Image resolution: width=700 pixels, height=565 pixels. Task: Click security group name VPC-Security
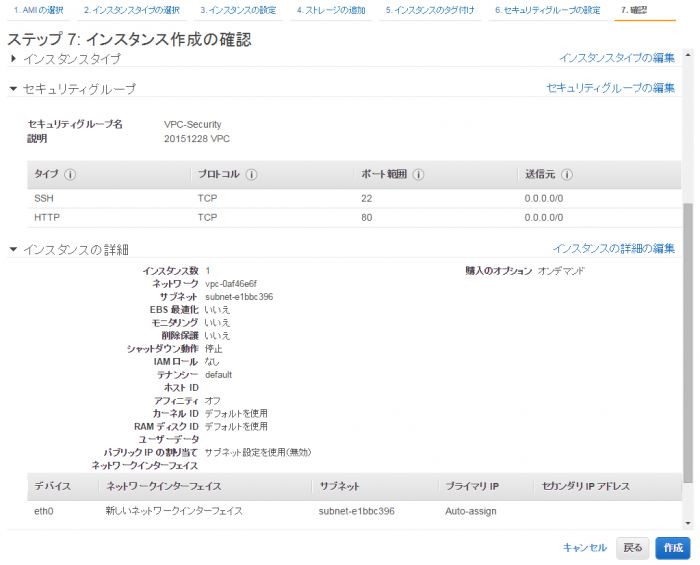(192, 125)
